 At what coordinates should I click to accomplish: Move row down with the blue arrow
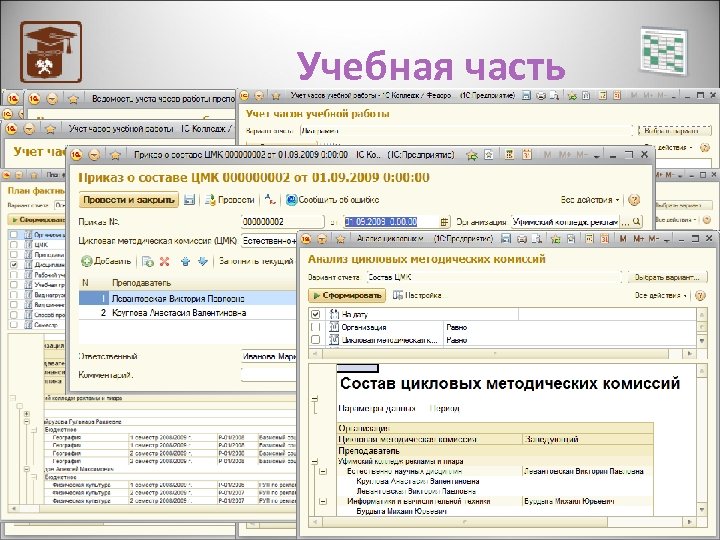point(202,262)
